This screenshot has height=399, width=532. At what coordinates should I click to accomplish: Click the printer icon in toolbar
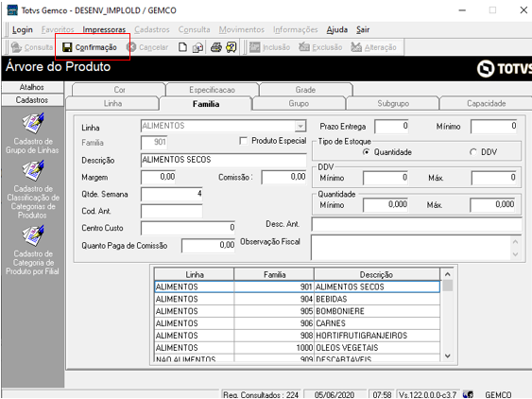click(x=216, y=47)
